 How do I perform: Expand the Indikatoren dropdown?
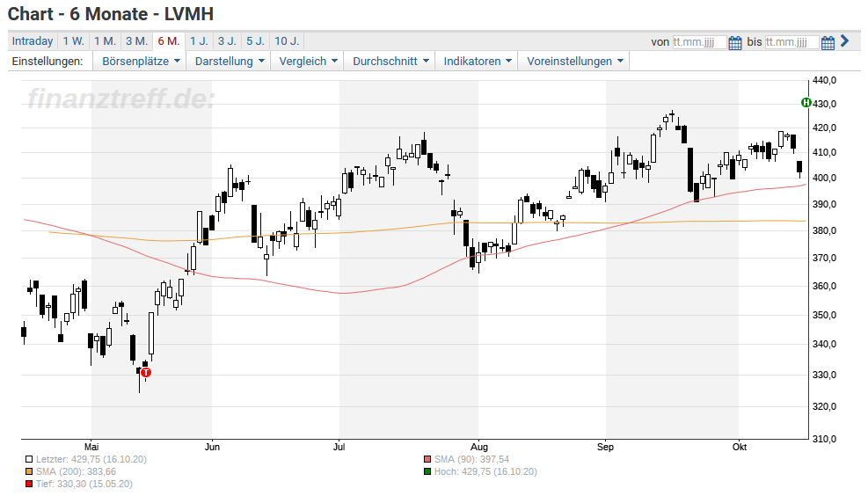(477, 61)
